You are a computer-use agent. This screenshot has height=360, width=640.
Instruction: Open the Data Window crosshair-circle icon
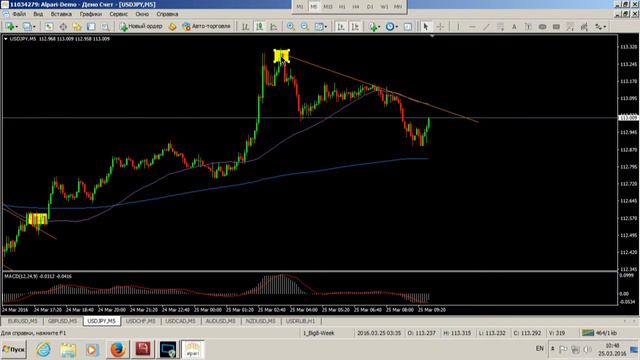click(63, 27)
